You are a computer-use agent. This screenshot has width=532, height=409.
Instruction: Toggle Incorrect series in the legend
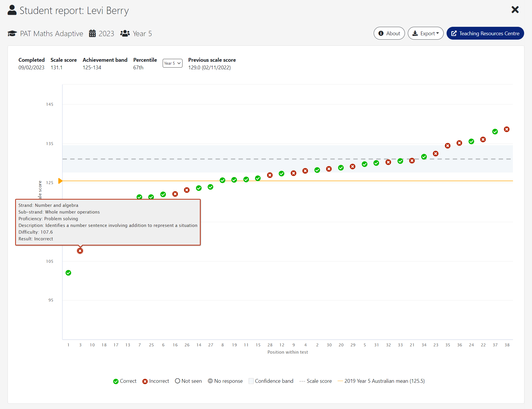click(x=156, y=381)
